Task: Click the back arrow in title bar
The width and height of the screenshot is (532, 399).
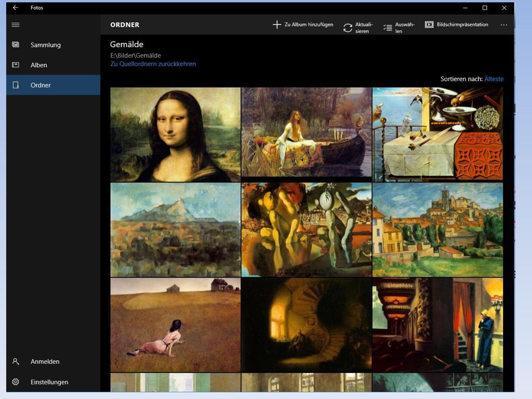Action: tap(16, 8)
